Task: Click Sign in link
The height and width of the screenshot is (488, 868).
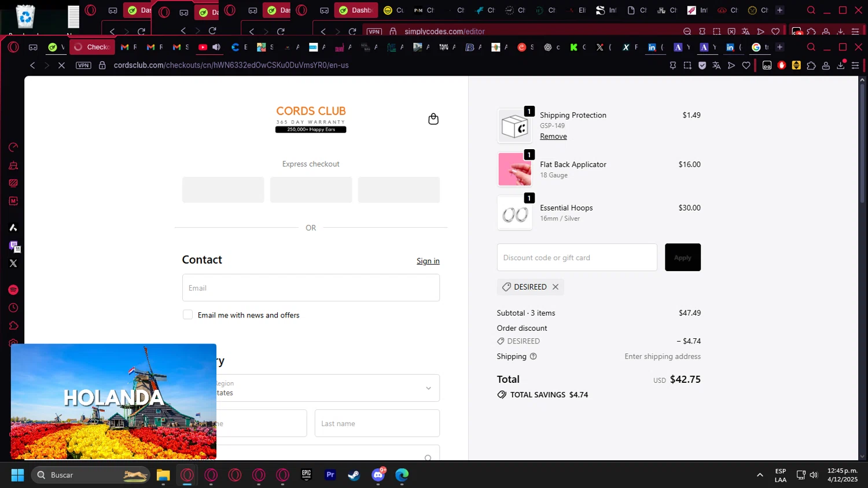Action: (428, 261)
